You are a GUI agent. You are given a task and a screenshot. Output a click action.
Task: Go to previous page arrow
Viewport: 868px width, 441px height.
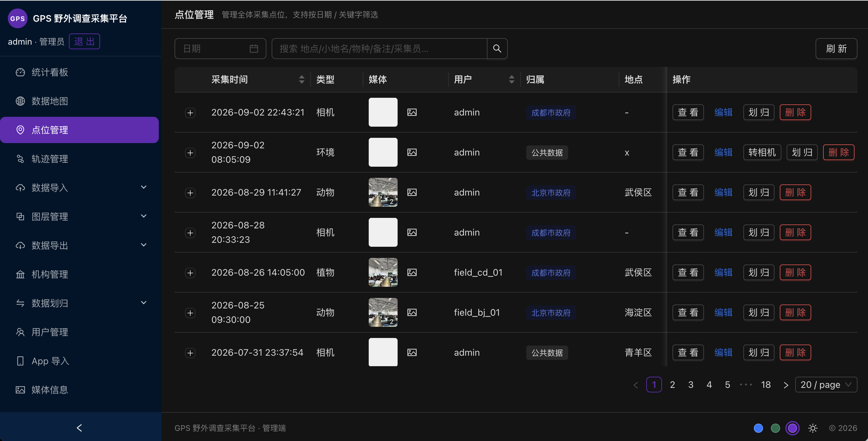[x=636, y=385]
